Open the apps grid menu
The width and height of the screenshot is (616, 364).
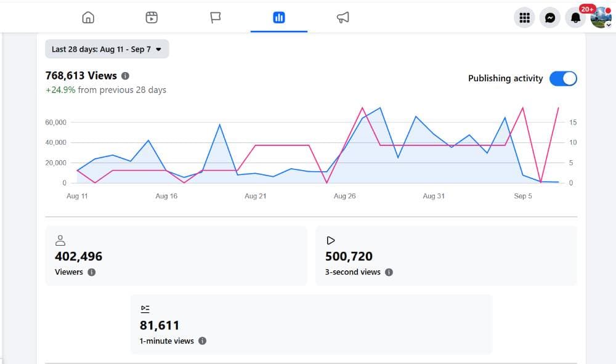click(x=524, y=18)
